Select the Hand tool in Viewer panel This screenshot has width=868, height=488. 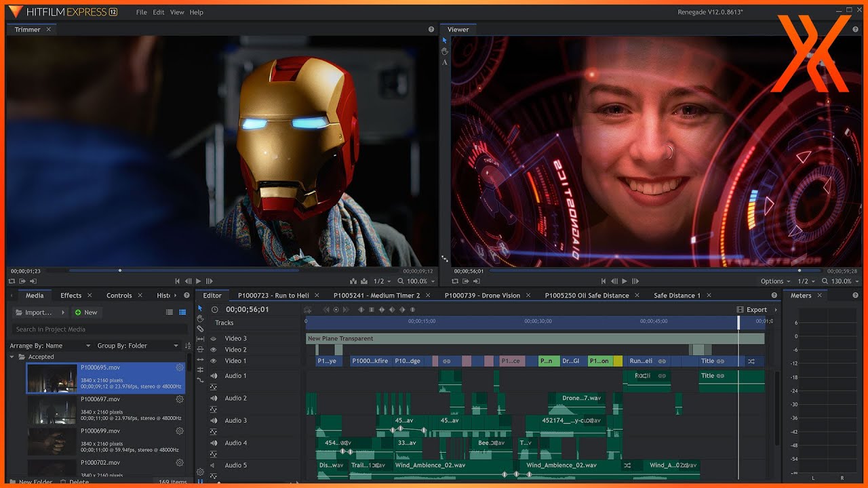click(x=445, y=51)
